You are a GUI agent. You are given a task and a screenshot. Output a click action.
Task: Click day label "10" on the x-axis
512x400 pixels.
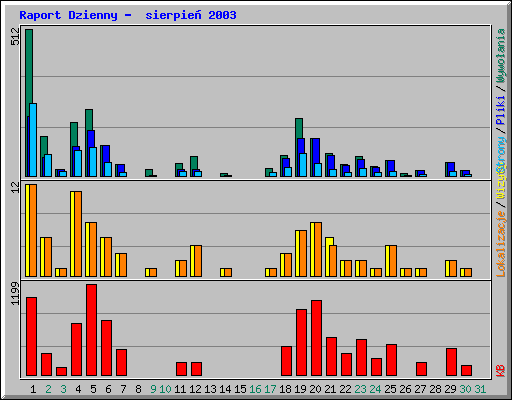(x=165, y=389)
